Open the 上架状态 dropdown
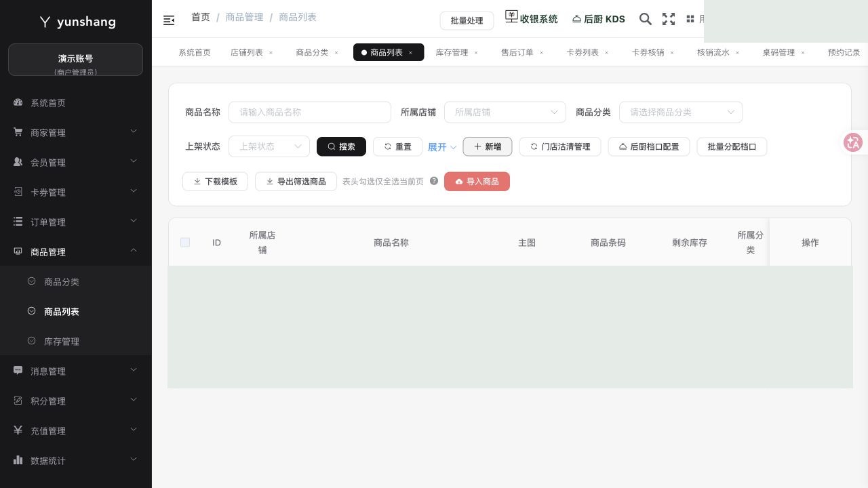The image size is (868, 488). point(269,146)
